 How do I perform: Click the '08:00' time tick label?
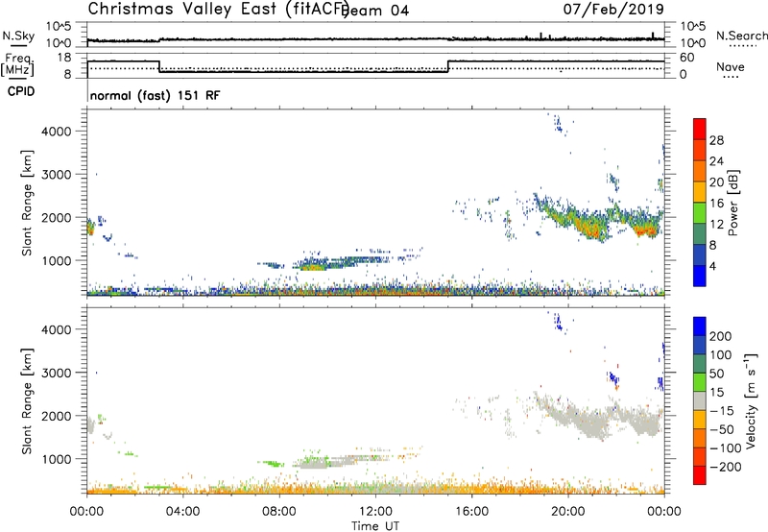click(x=279, y=512)
